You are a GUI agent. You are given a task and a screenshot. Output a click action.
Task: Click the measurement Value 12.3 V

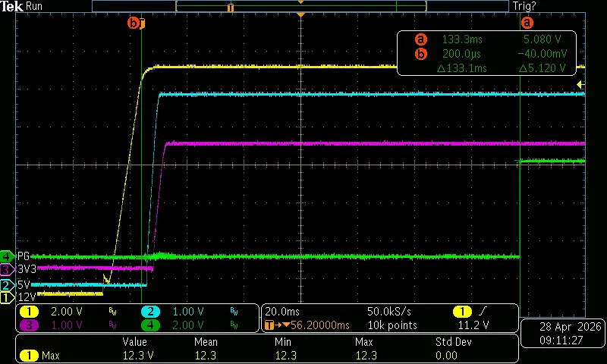pos(138,355)
